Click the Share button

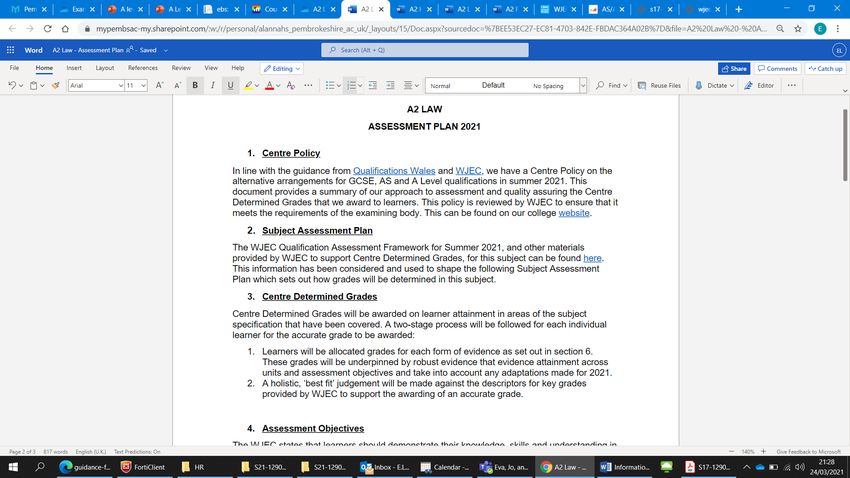(x=734, y=69)
